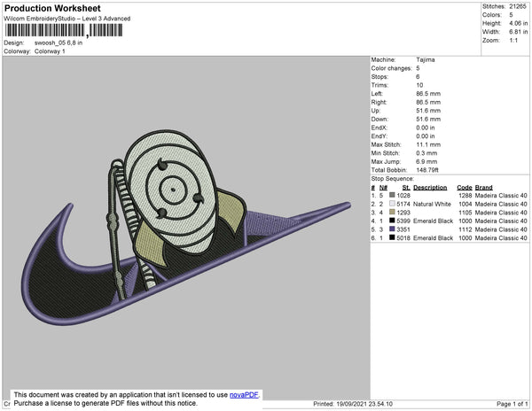This screenshot has width=532, height=411.
Task: Click the Trims value 10
Action: coord(419,85)
